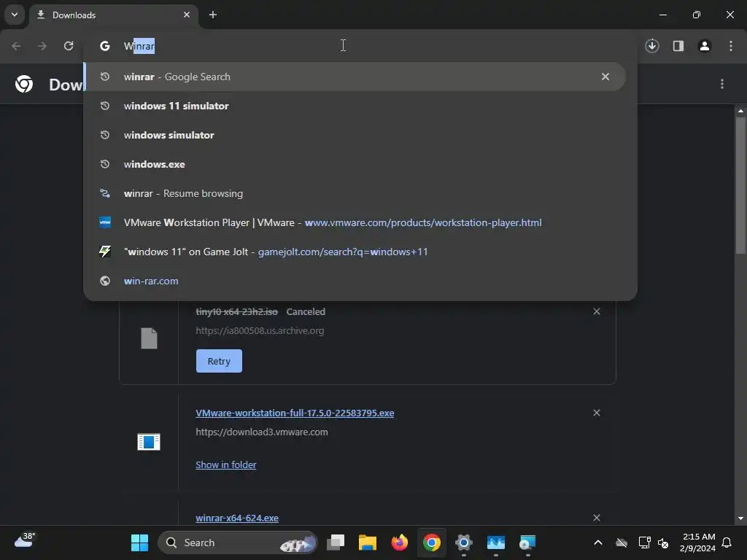Open the blue chart app in taskbar

point(495,542)
